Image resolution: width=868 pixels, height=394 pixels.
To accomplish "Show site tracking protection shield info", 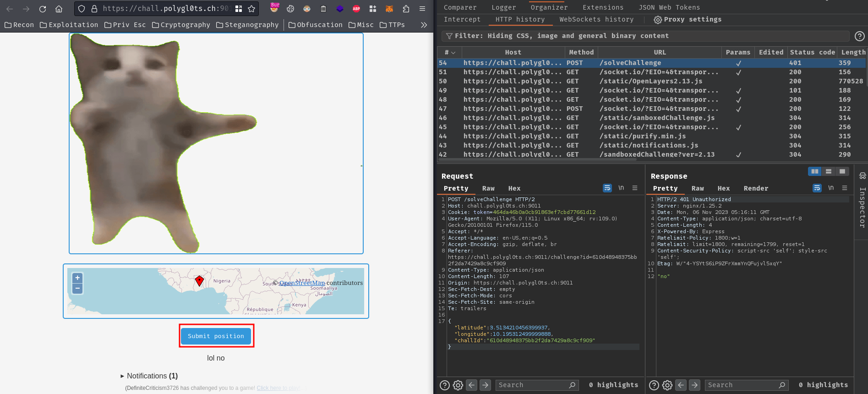I will pyautogui.click(x=82, y=9).
